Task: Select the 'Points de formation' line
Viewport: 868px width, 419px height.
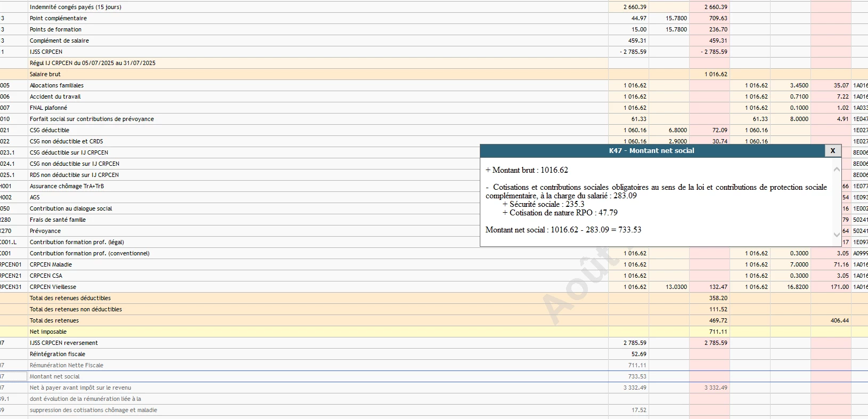Action: (55, 29)
